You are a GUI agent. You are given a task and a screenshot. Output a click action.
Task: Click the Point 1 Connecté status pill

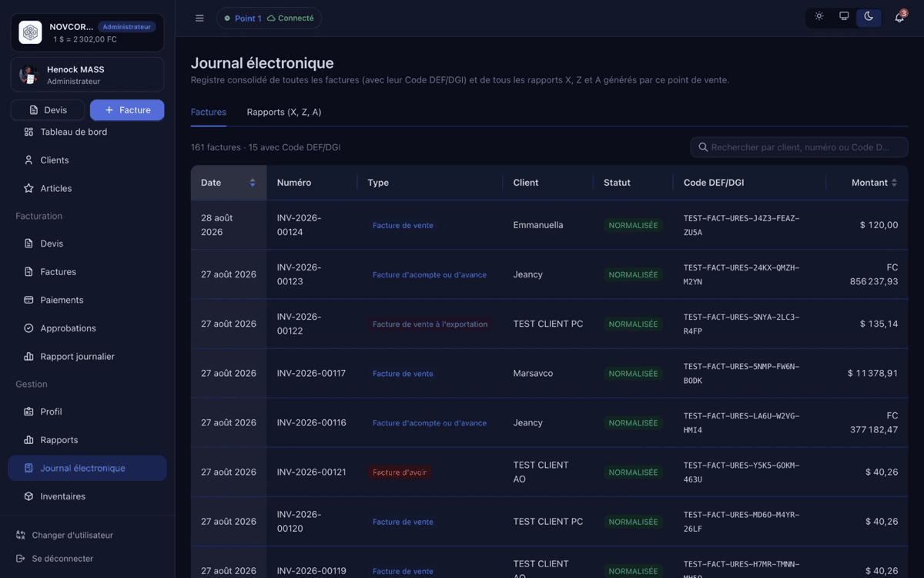click(269, 18)
